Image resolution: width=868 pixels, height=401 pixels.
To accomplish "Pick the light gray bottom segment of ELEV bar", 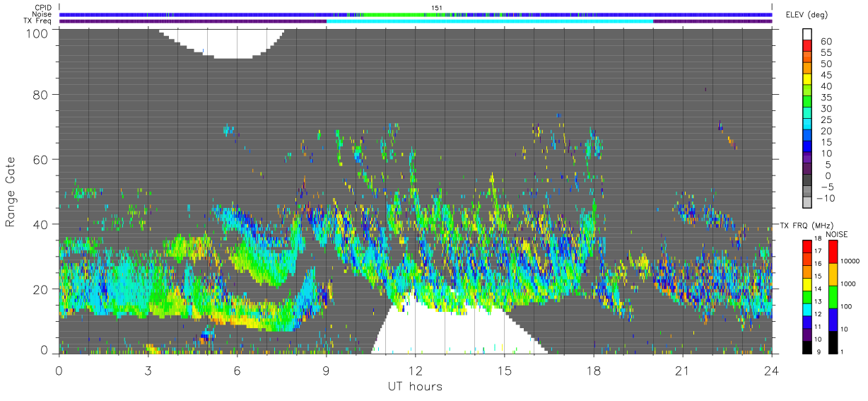I will pyautogui.click(x=807, y=204).
